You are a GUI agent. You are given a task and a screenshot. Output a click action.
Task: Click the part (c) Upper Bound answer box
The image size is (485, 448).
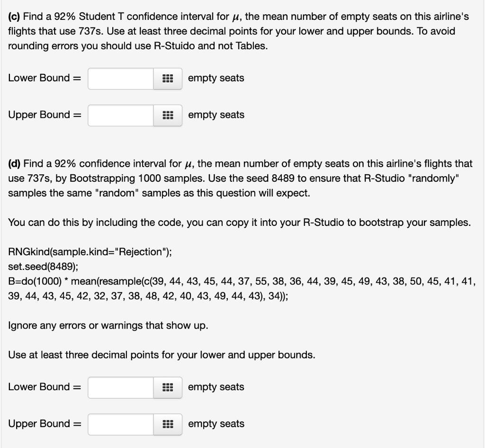pyautogui.click(x=121, y=116)
